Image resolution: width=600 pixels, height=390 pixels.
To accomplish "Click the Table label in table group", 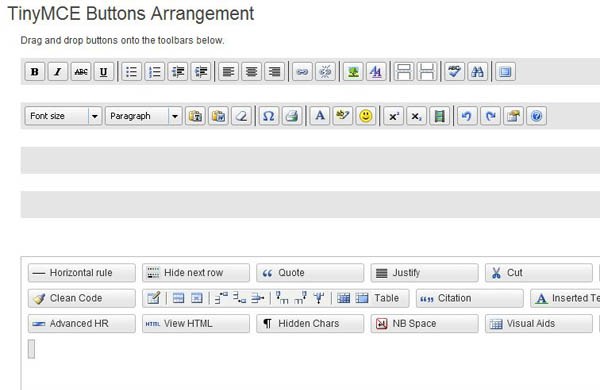I will [386, 298].
